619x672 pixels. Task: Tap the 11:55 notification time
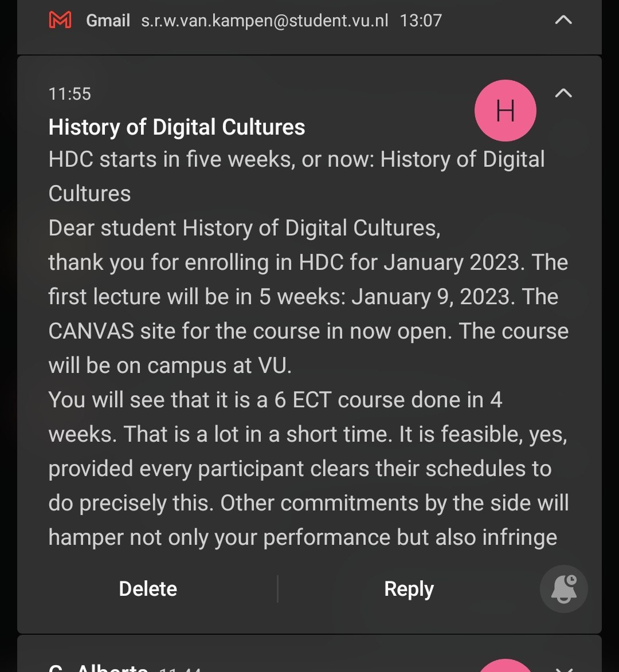click(70, 94)
